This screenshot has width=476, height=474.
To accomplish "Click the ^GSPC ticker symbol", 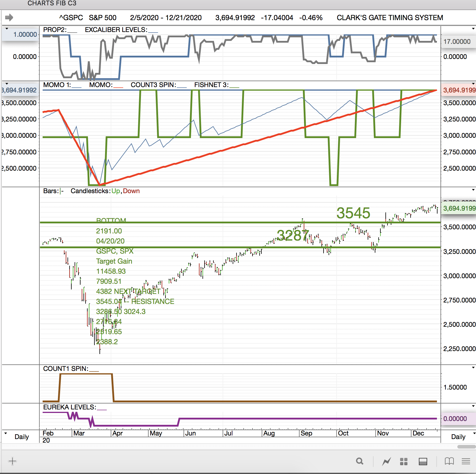I will [x=71, y=17].
